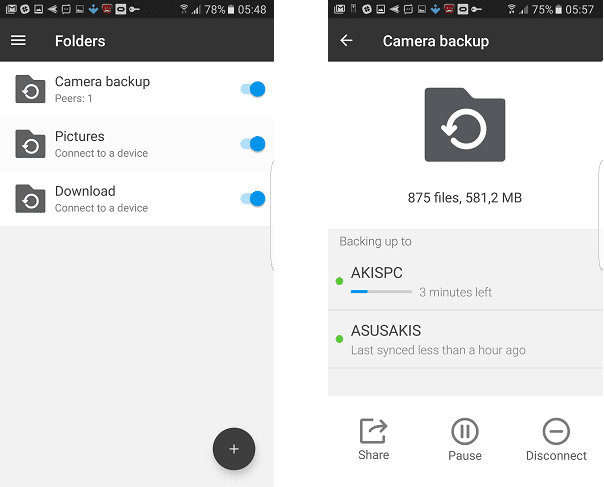Viewport: 604px width, 487px height.
Task: Tap the Gmail icon in left status bar
Action: tap(11, 9)
